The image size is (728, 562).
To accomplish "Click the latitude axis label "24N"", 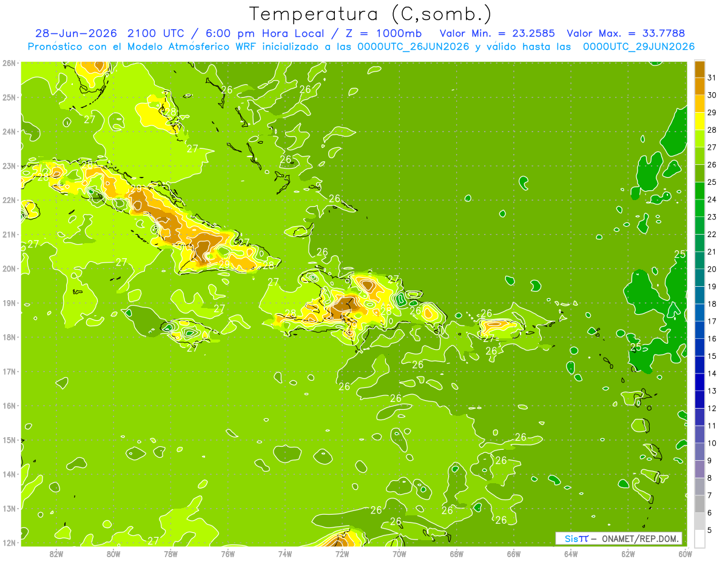I will (9, 131).
